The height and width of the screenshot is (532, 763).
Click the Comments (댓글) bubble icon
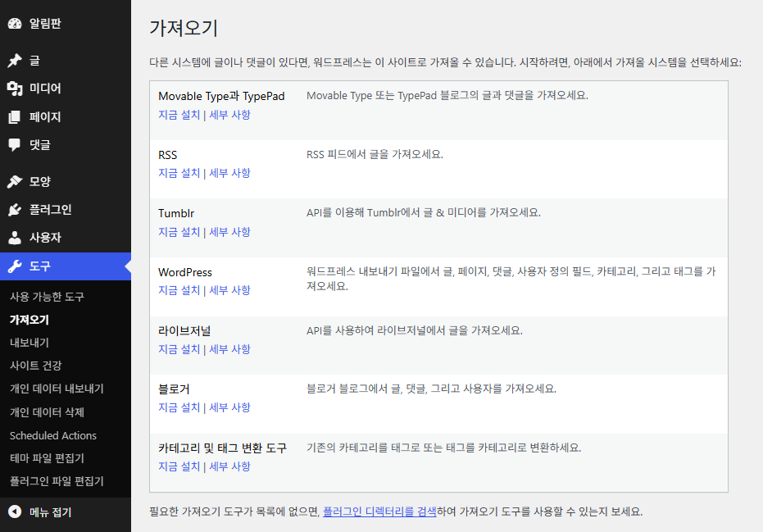tap(15, 144)
